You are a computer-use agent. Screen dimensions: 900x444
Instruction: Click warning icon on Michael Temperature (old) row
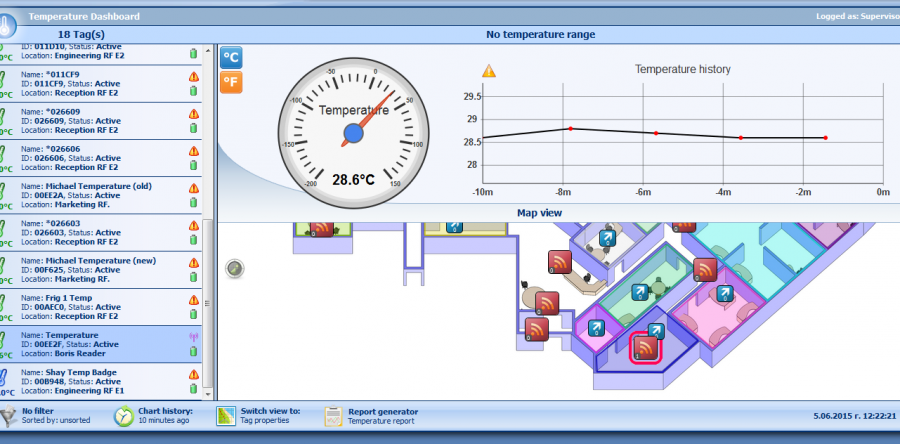pos(193,188)
